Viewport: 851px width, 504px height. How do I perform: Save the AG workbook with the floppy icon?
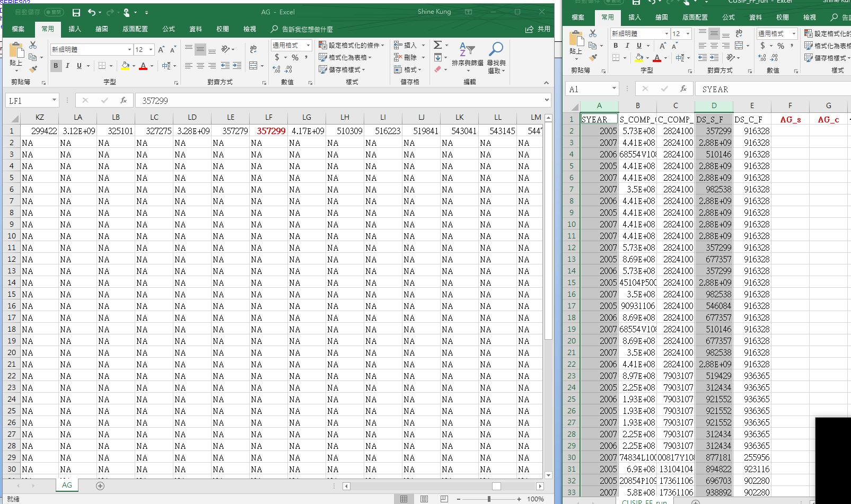76,12
